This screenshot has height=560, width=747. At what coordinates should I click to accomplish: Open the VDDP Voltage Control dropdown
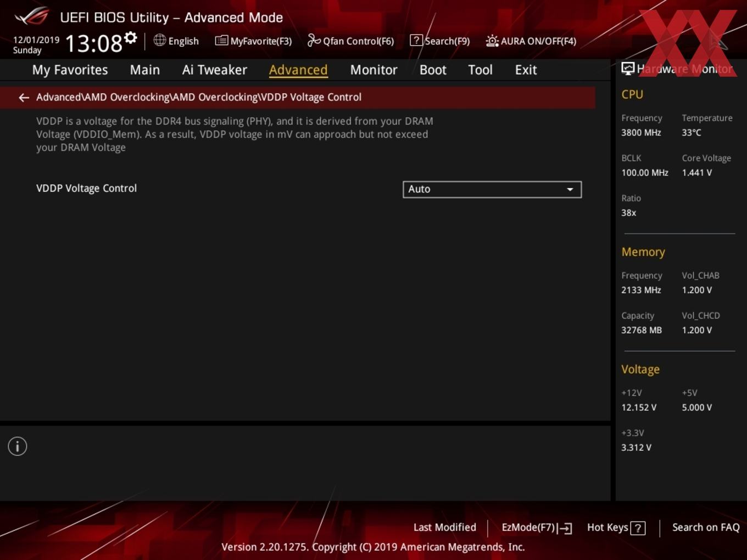tap(492, 189)
